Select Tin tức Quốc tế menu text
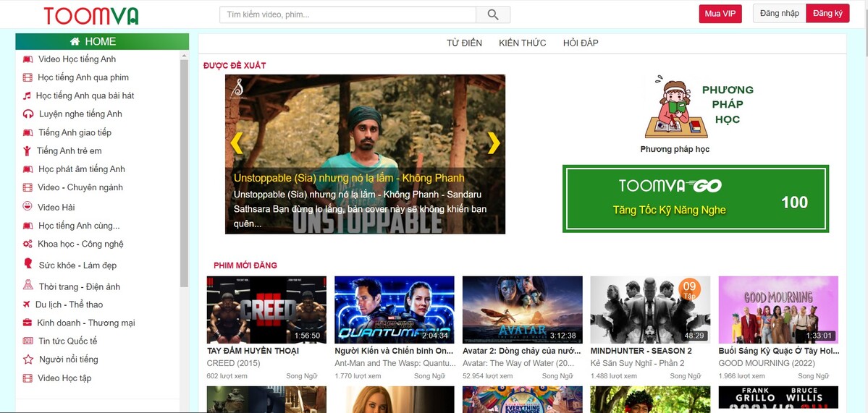 tap(67, 341)
